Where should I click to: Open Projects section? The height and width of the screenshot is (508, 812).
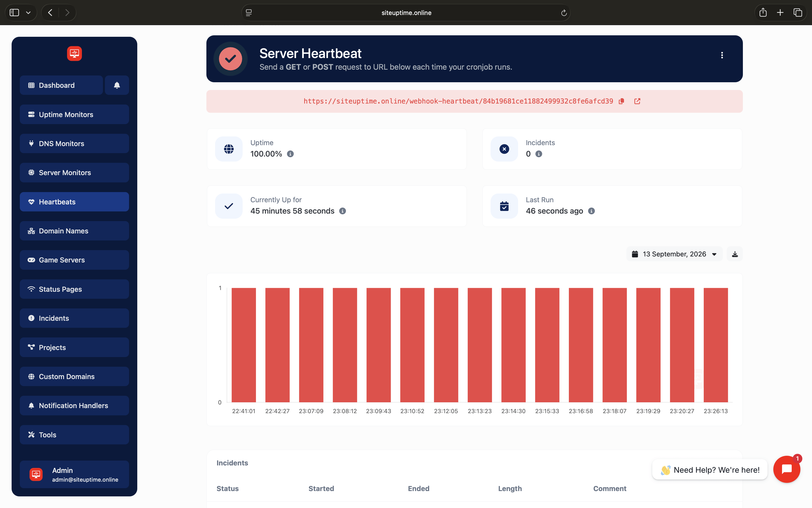pos(74,347)
